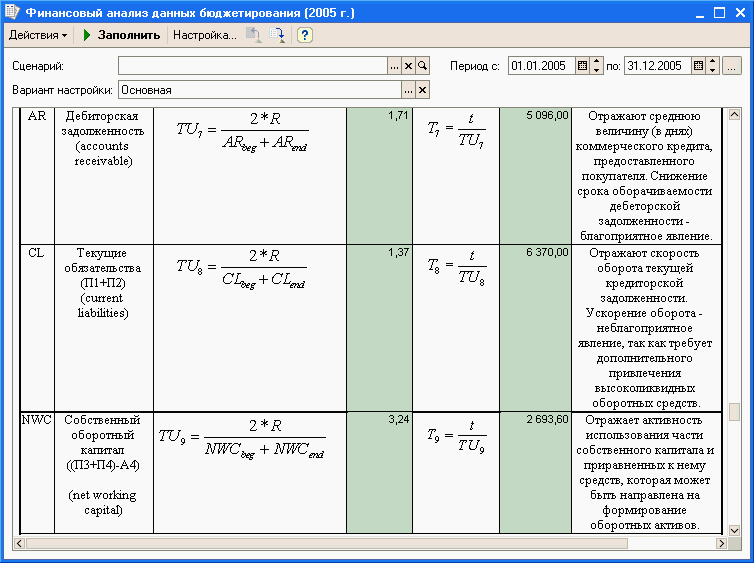Screen dimensions: 754x563
Task: Click the horizontal scrollbar right arrow
Action: 721,543
